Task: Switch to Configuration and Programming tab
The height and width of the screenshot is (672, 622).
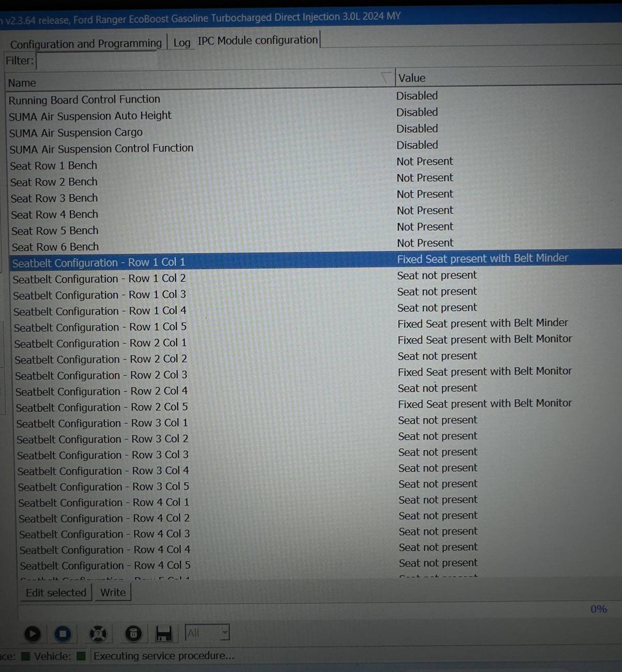Action: pos(86,43)
